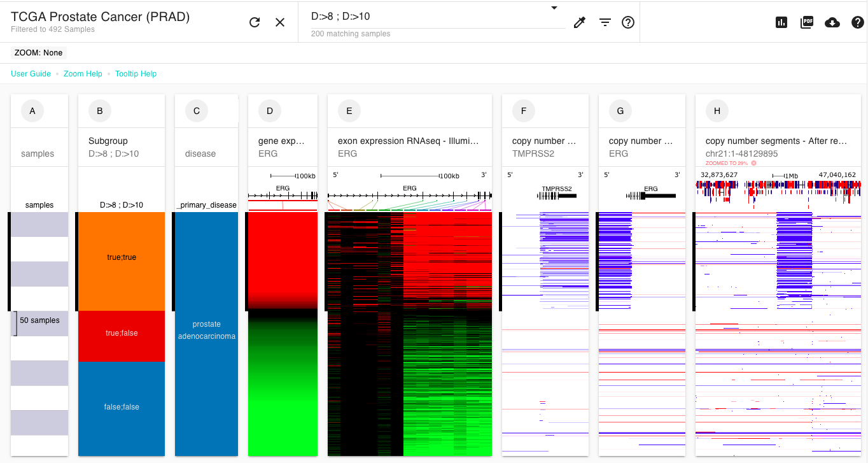Screen dimensions: 868x463
Task: Open the main help icon at top right
Action: (857, 22)
